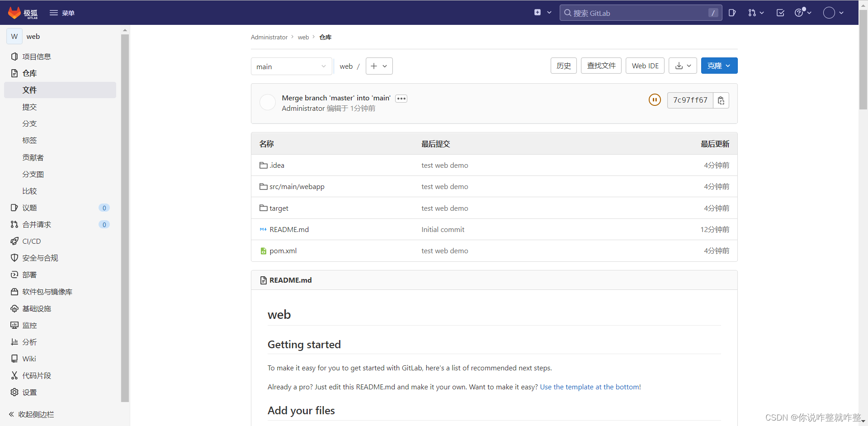
Task: Open the Web IDE button
Action: click(x=645, y=66)
